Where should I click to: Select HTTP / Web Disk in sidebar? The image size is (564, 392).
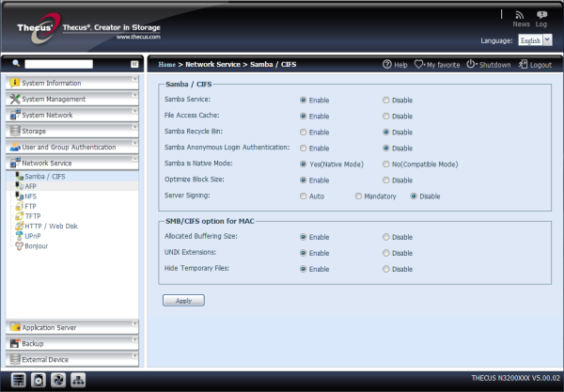tap(51, 226)
